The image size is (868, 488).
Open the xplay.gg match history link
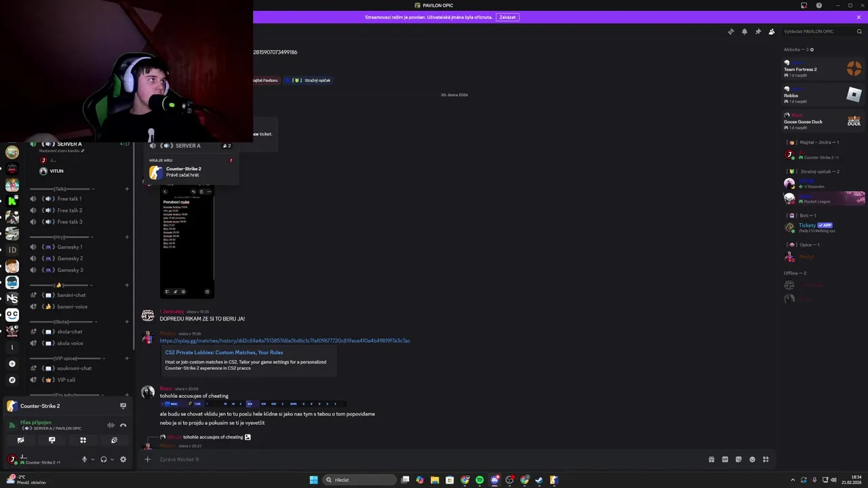pos(285,340)
